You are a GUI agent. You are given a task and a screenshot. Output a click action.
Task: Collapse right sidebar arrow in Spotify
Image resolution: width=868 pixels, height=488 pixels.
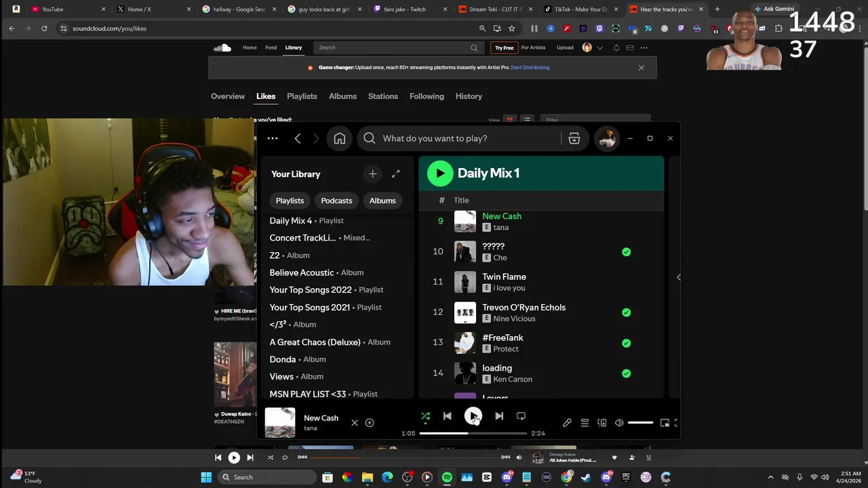coord(679,277)
